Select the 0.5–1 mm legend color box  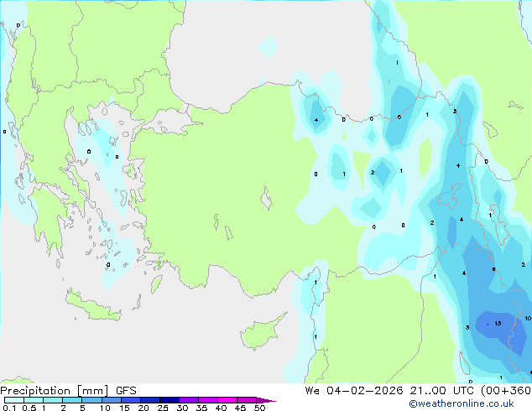pyautogui.click(x=34, y=400)
